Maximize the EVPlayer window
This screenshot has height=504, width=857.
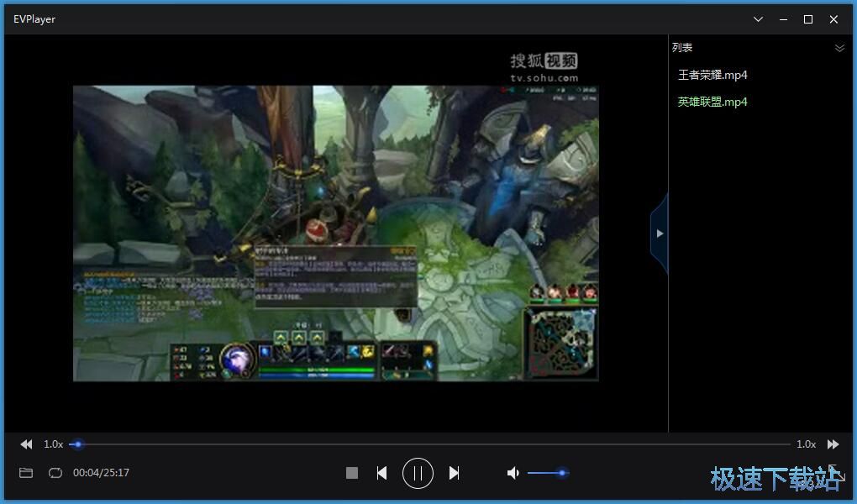tap(808, 19)
